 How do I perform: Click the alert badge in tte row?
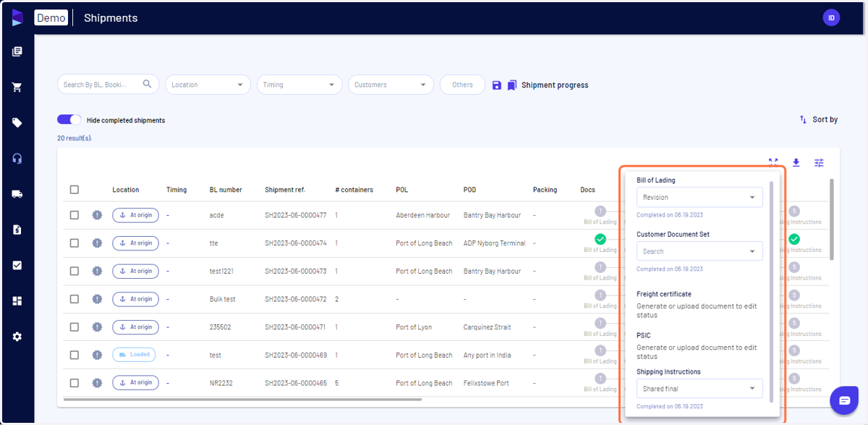pos(97,243)
